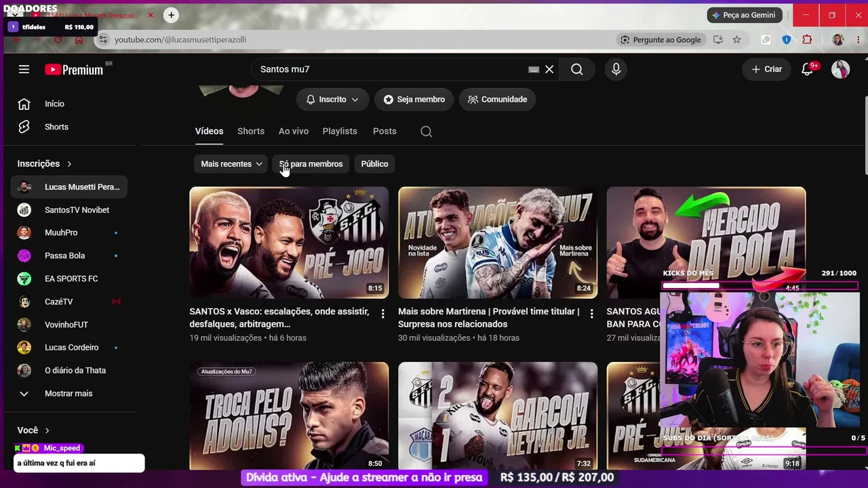
Task: Click Seja membro button
Action: 414,100
